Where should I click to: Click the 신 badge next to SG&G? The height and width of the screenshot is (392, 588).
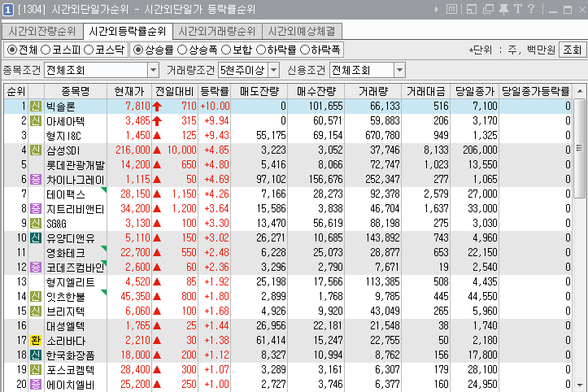point(36,223)
